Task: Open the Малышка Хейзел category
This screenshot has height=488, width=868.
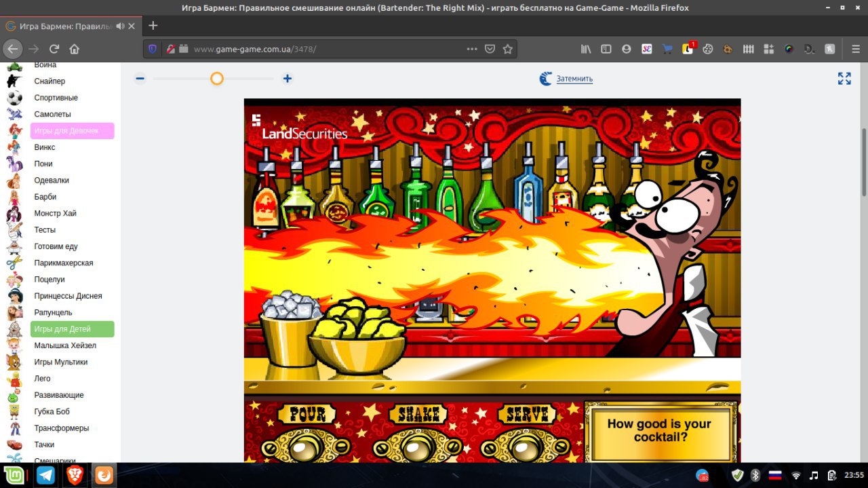Action: tap(65, 345)
